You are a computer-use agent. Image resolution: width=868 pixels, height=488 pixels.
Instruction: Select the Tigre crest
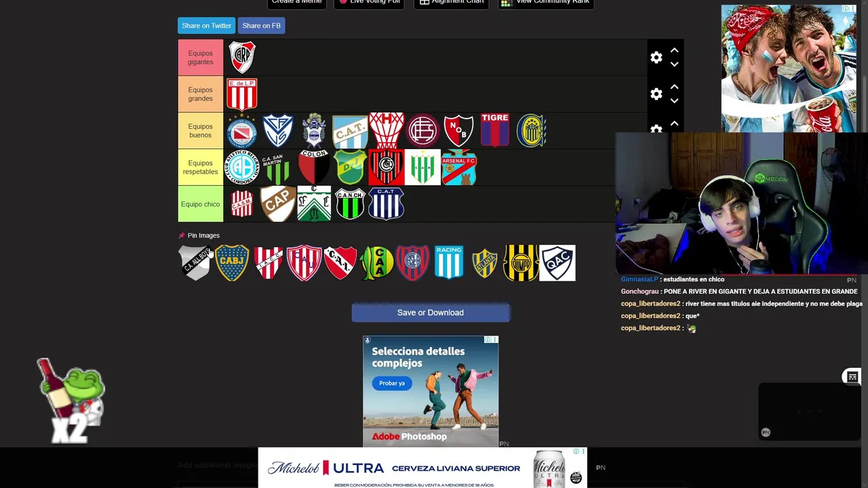coord(494,131)
